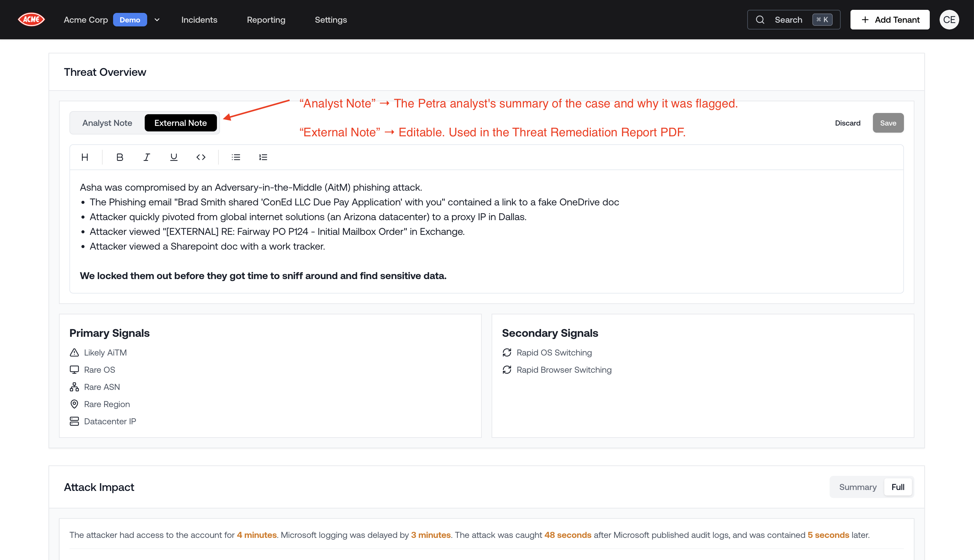The height and width of the screenshot is (560, 974).
Task: Discard the note changes
Action: tap(847, 123)
